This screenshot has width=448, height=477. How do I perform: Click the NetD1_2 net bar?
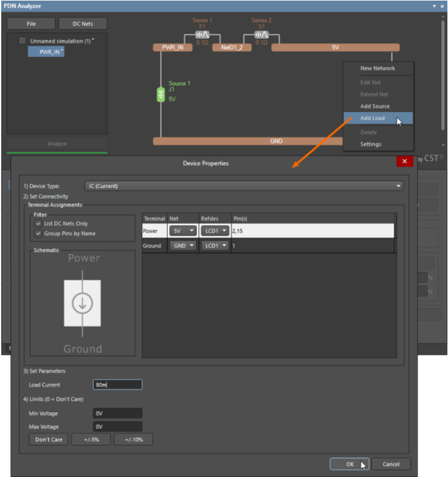232,48
